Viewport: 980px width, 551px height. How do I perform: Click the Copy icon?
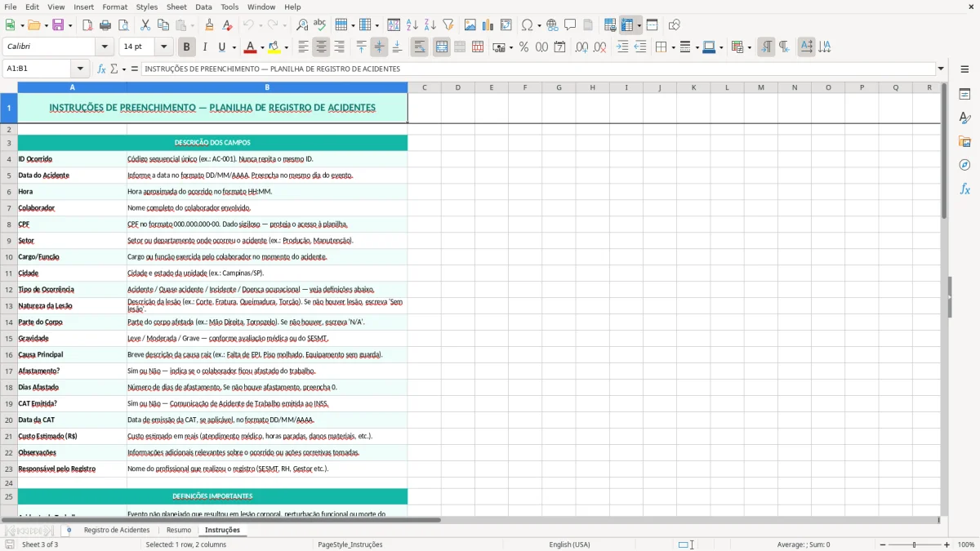pyautogui.click(x=163, y=25)
